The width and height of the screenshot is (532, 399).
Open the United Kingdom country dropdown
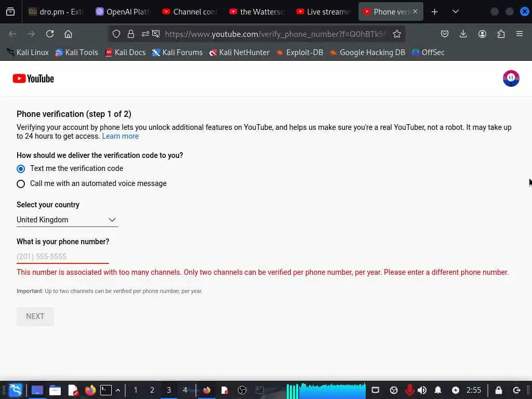point(67,220)
